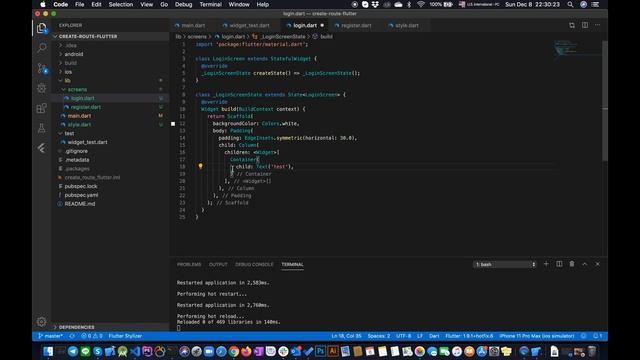This screenshot has width=640, height=360.
Task: Open the editor More Actions ellipsis menu
Action: click(598, 25)
